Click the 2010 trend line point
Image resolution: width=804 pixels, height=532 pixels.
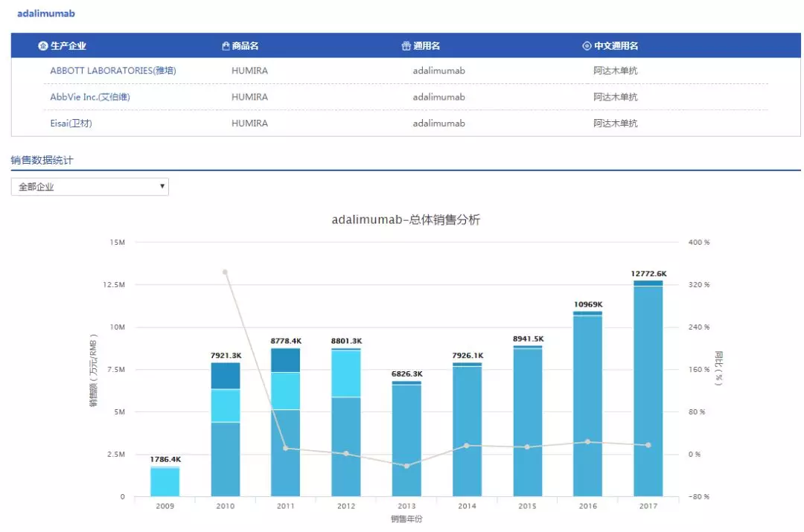coord(224,272)
